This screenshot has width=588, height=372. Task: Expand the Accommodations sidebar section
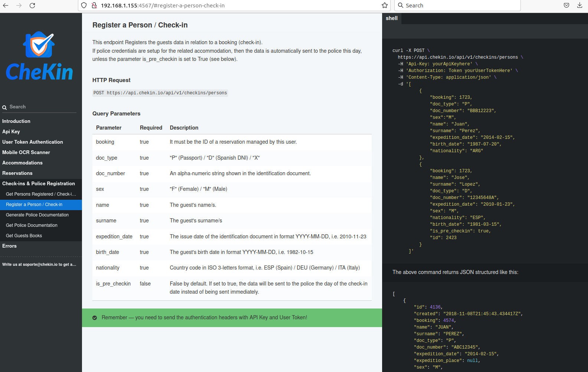22,163
